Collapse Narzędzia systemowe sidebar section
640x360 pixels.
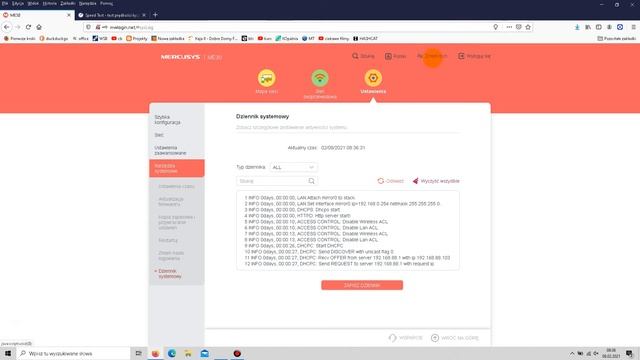(177, 168)
